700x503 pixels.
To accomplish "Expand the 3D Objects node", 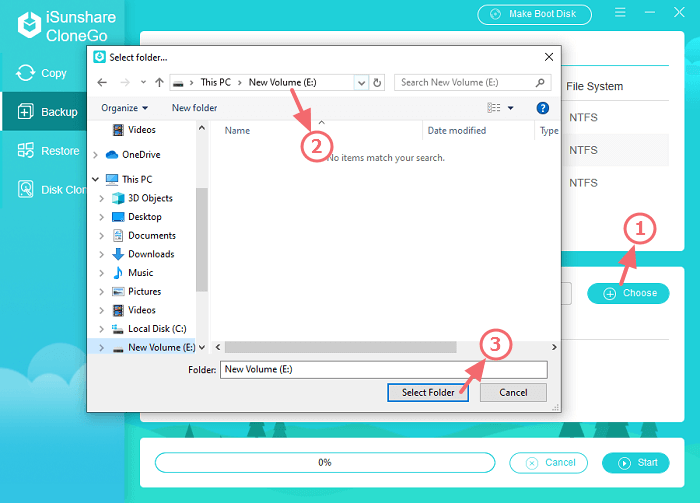I will pyautogui.click(x=101, y=199).
